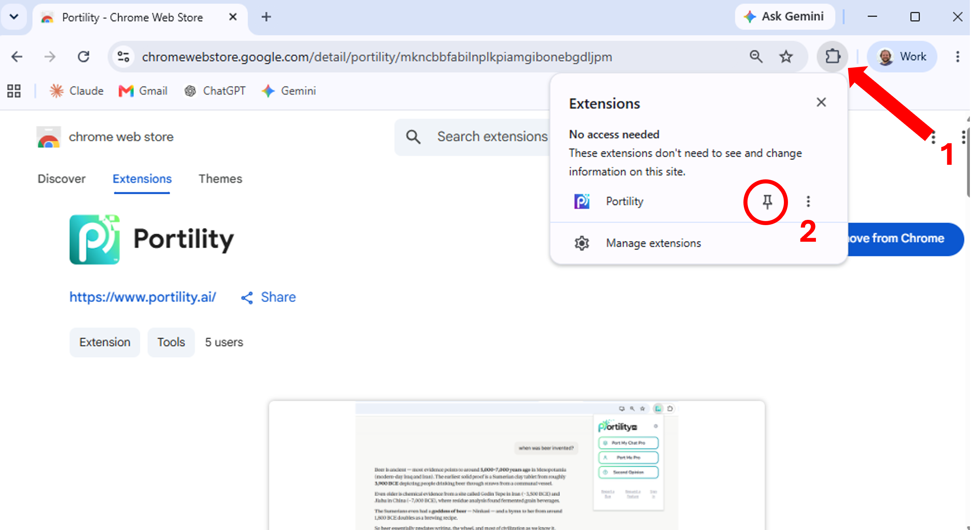Close the Extensions popup panel

tap(821, 102)
